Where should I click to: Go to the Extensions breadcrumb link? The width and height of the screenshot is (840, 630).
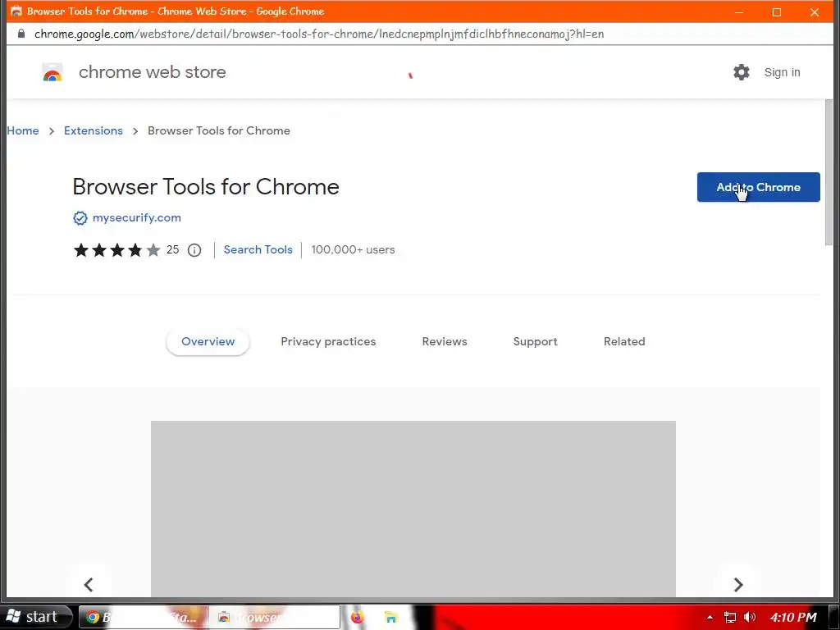94,130
